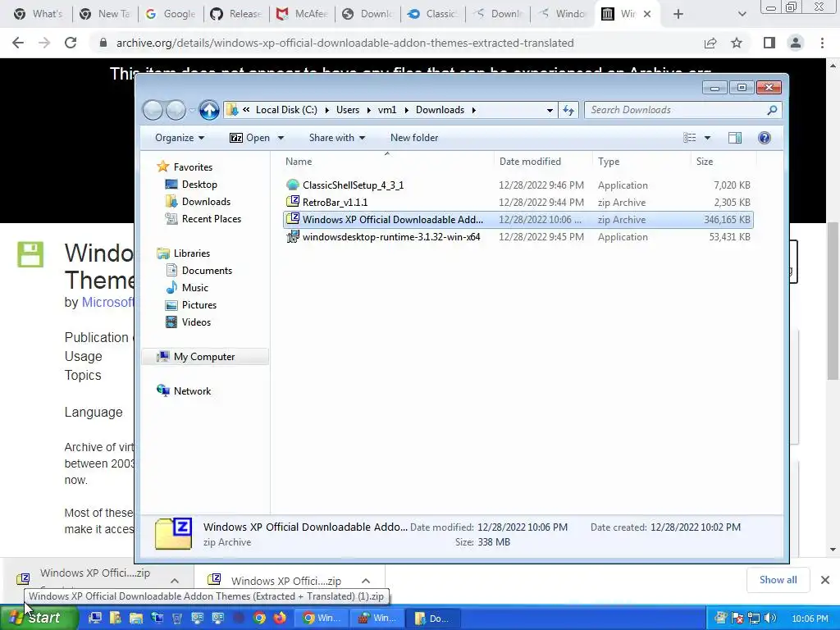The width and height of the screenshot is (840, 630).
Task: Go back in Chrome browser
Action: pyautogui.click(x=18, y=43)
